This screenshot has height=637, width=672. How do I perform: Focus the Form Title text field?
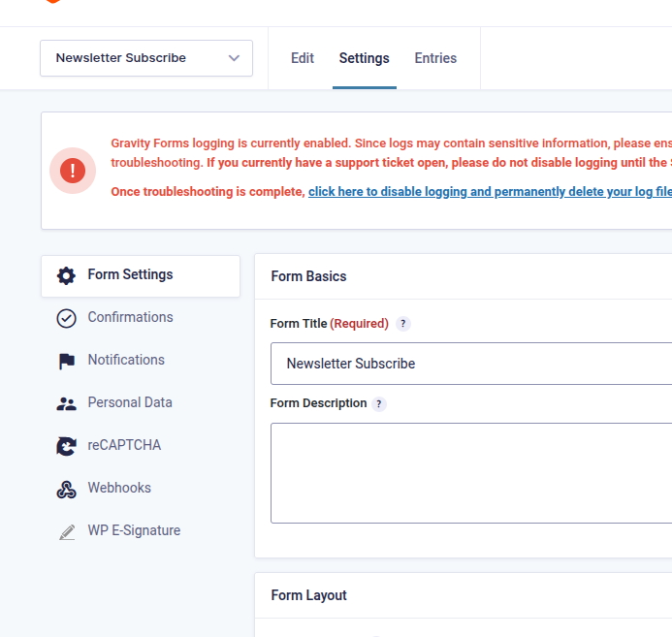(470, 364)
